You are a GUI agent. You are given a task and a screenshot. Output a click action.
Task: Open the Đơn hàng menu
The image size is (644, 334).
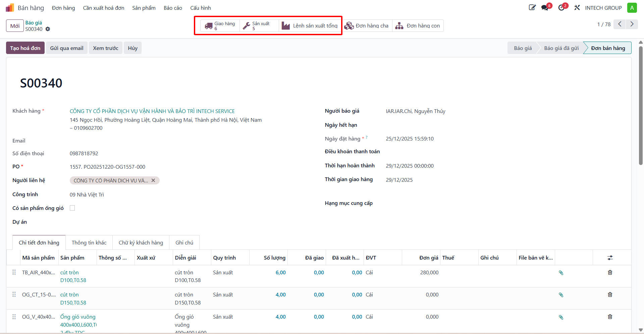63,8
